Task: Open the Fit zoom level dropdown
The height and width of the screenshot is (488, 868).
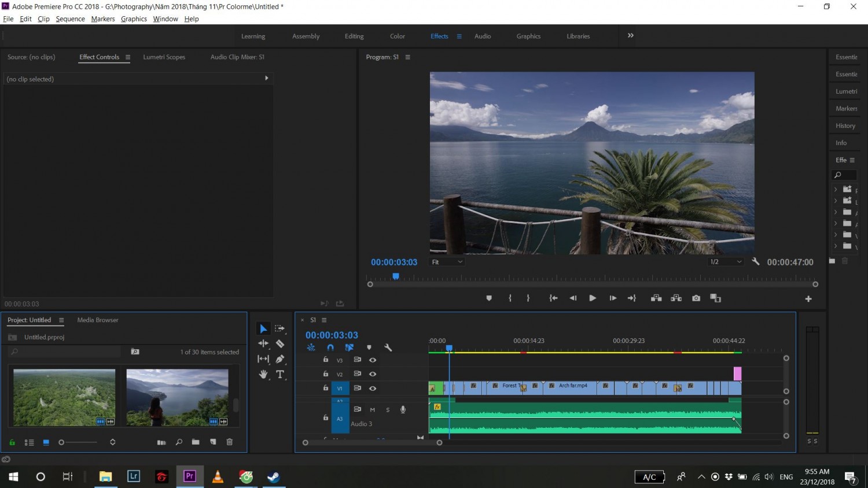Action: click(447, 262)
